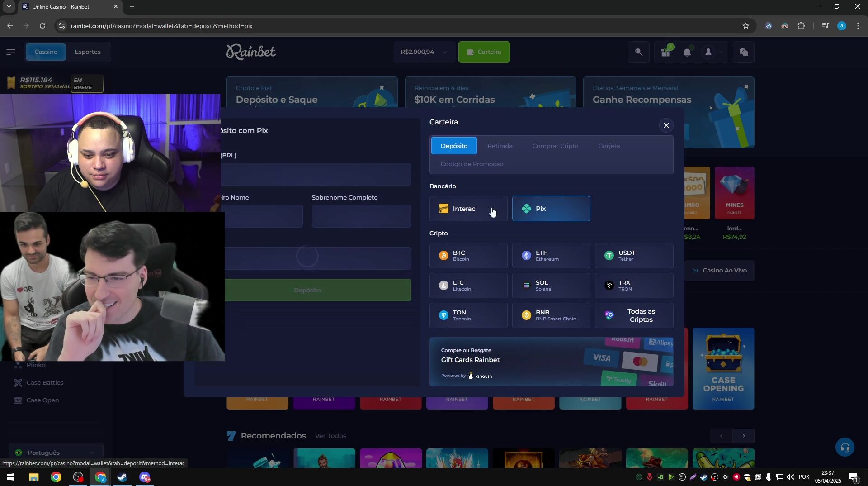Click the Sobrenome Completo input field
The image size is (868, 486).
coord(362,216)
